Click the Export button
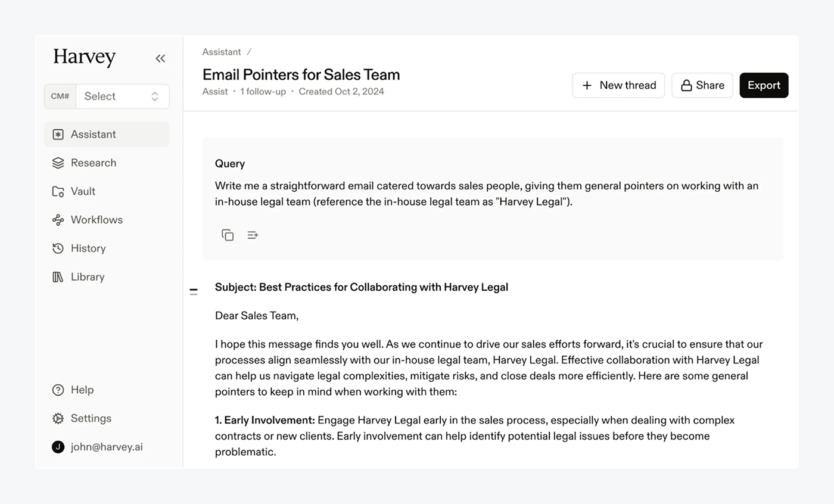This screenshot has height=504, width=834. 764,85
